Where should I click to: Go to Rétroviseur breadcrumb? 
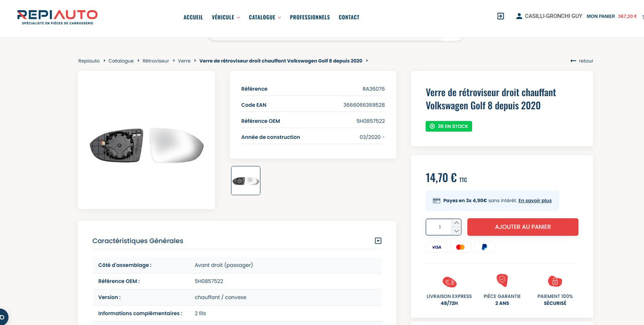click(156, 61)
